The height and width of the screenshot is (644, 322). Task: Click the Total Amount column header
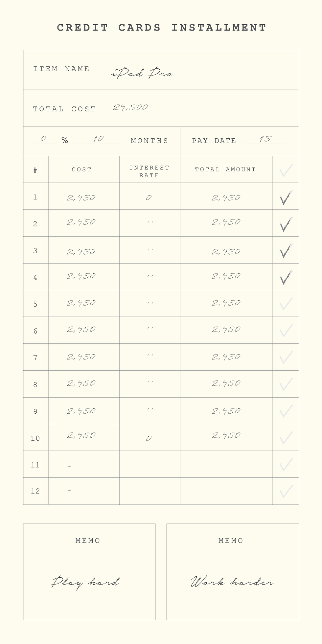[225, 170]
